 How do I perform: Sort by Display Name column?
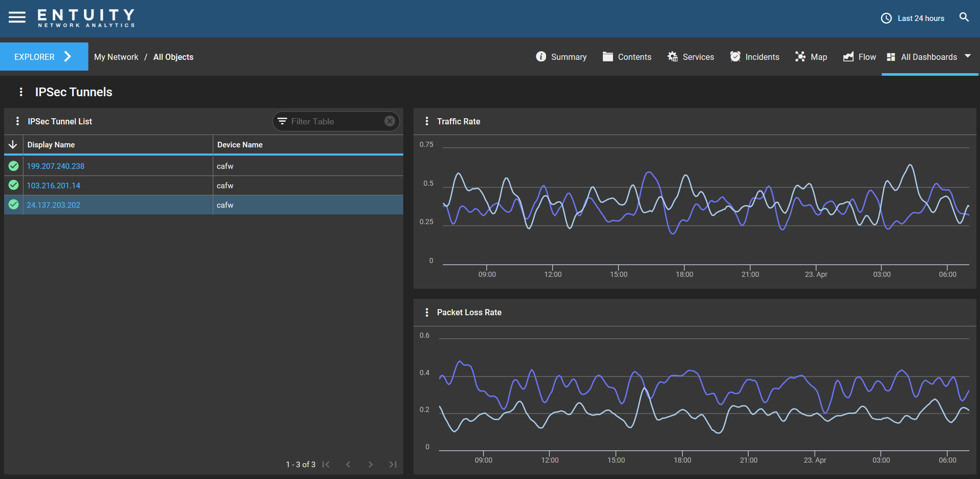[x=51, y=145]
